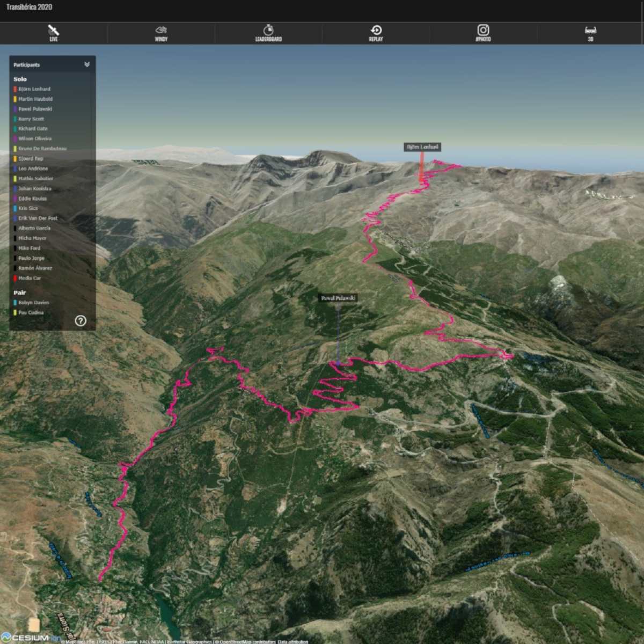Open the Leaderboard stopwatch icon
This screenshot has height=644, width=644.
point(268,33)
